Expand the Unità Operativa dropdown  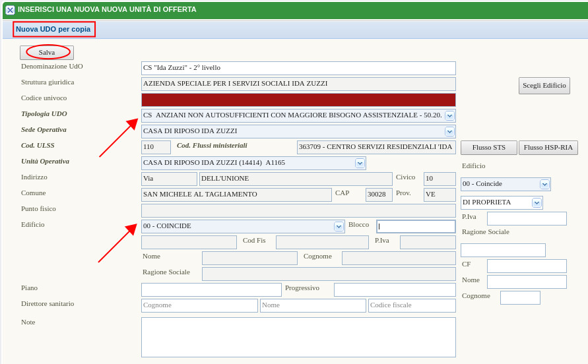pyautogui.click(x=360, y=163)
